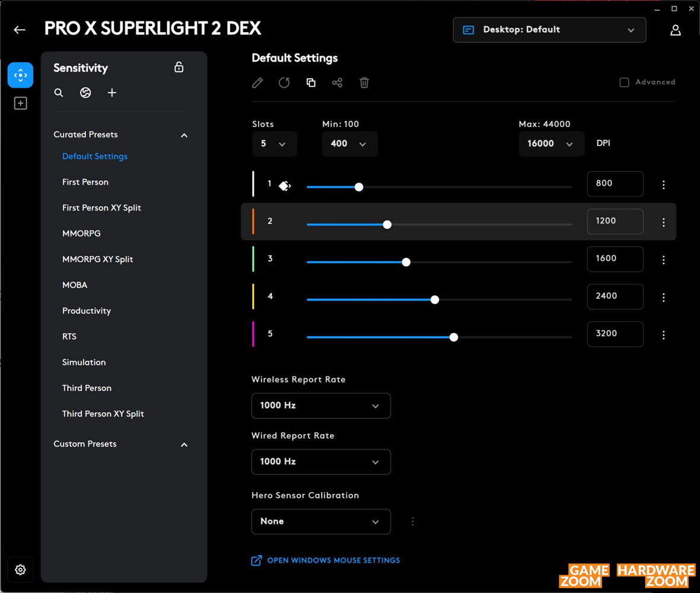Open Hero Sensor Calibration more options

click(x=413, y=522)
